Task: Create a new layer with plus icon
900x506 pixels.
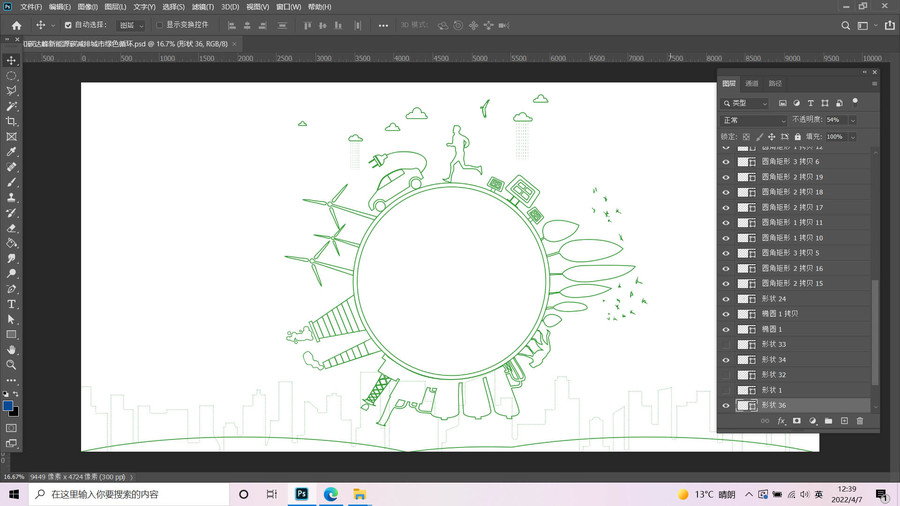Action: coord(844,421)
